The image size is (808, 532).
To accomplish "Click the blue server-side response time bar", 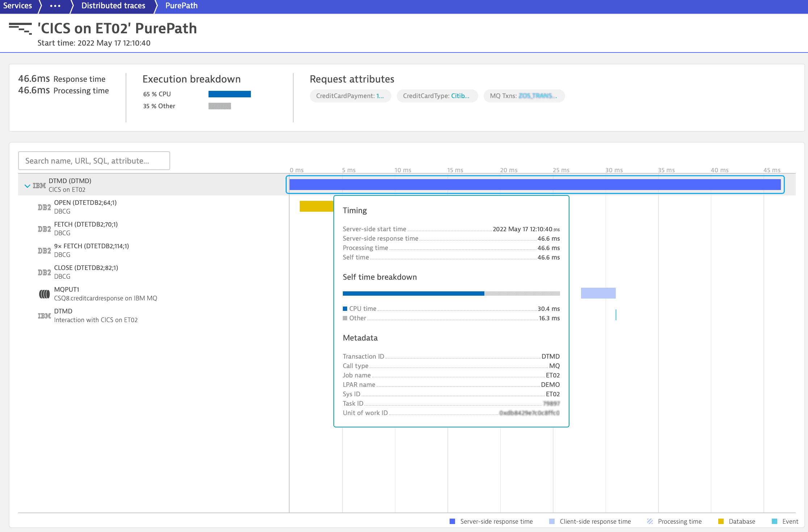I will pos(535,185).
